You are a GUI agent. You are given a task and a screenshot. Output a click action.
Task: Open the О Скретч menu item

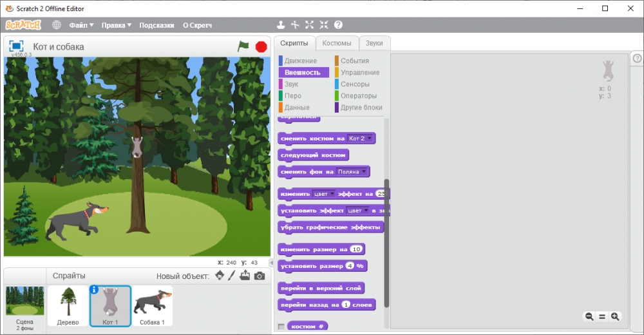(x=197, y=25)
